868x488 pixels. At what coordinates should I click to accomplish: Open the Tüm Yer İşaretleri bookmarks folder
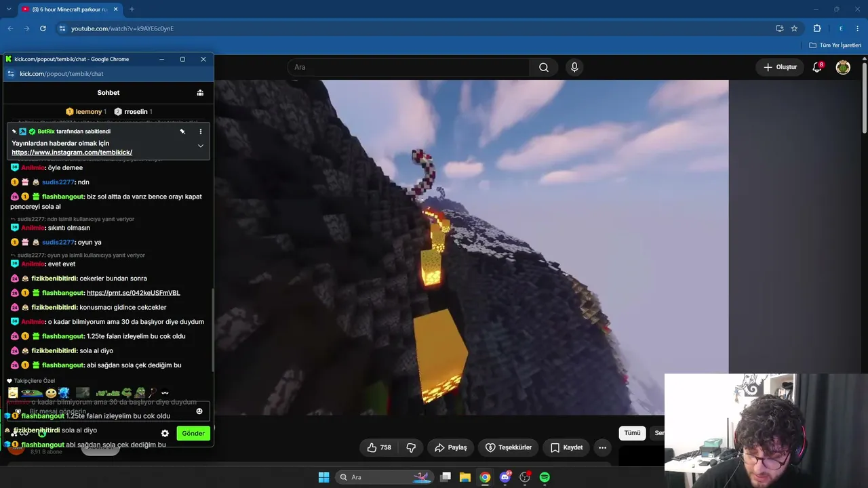pyautogui.click(x=835, y=45)
